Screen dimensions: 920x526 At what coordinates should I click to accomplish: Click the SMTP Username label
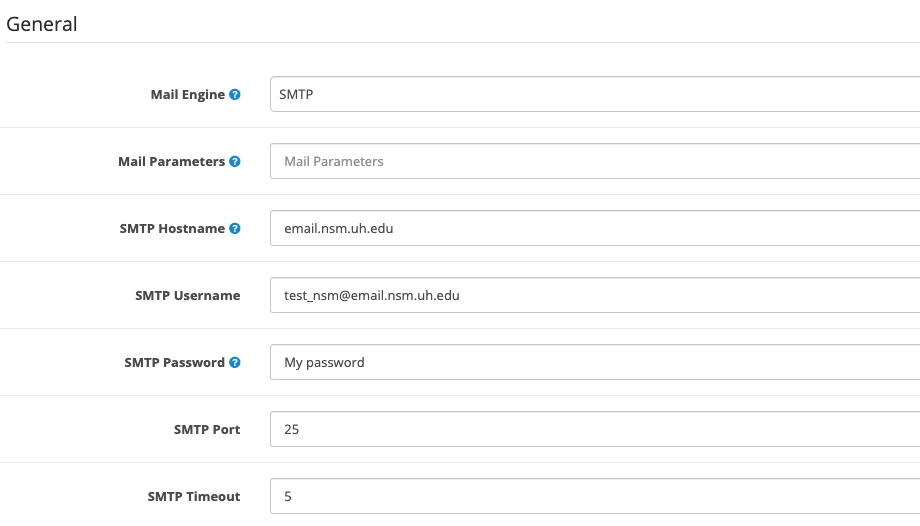[x=188, y=295]
